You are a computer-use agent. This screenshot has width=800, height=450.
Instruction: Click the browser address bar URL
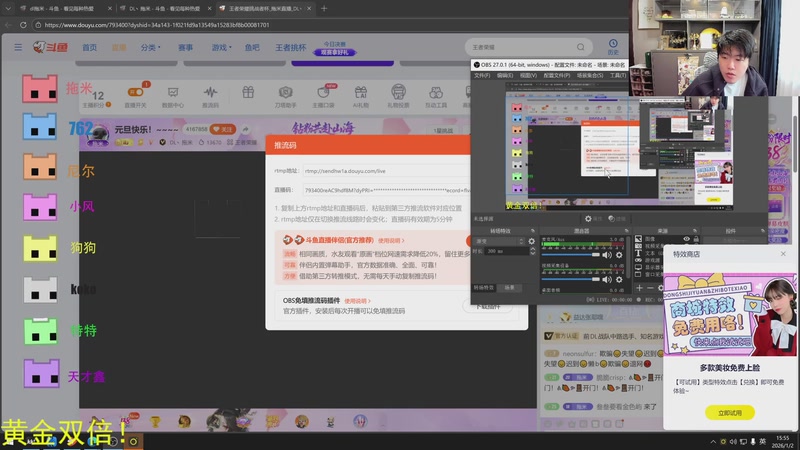click(x=157, y=24)
